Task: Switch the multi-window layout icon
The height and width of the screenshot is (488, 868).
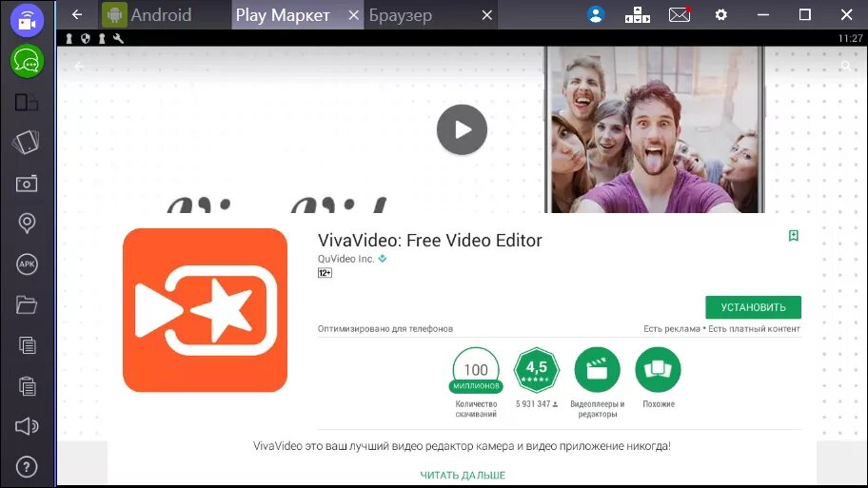Action: tap(27, 103)
